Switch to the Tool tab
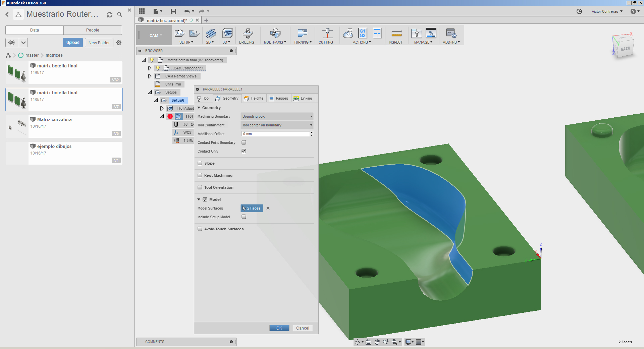 pos(203,98)
